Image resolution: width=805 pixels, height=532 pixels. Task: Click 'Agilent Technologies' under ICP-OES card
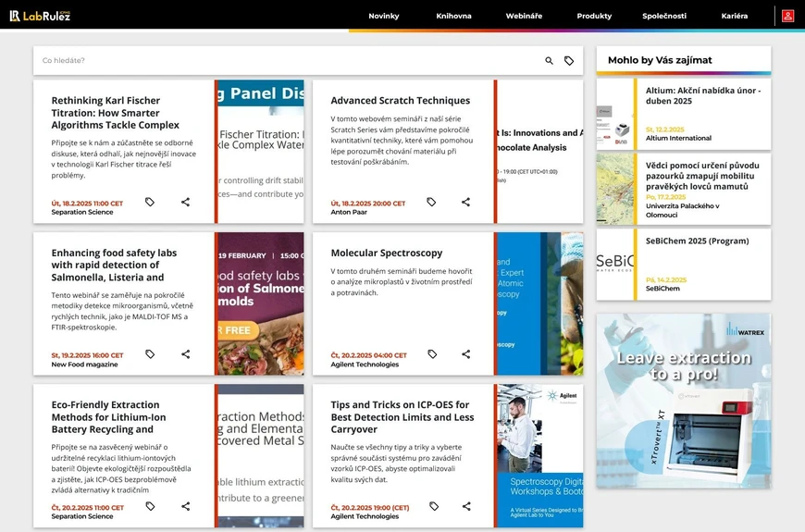(365, 516)
